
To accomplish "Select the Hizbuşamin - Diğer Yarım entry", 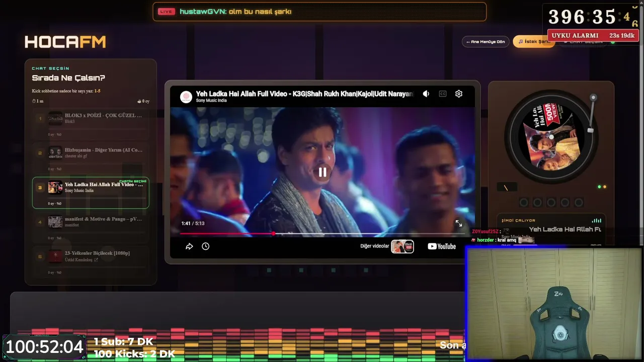I will tap(91, 158).
